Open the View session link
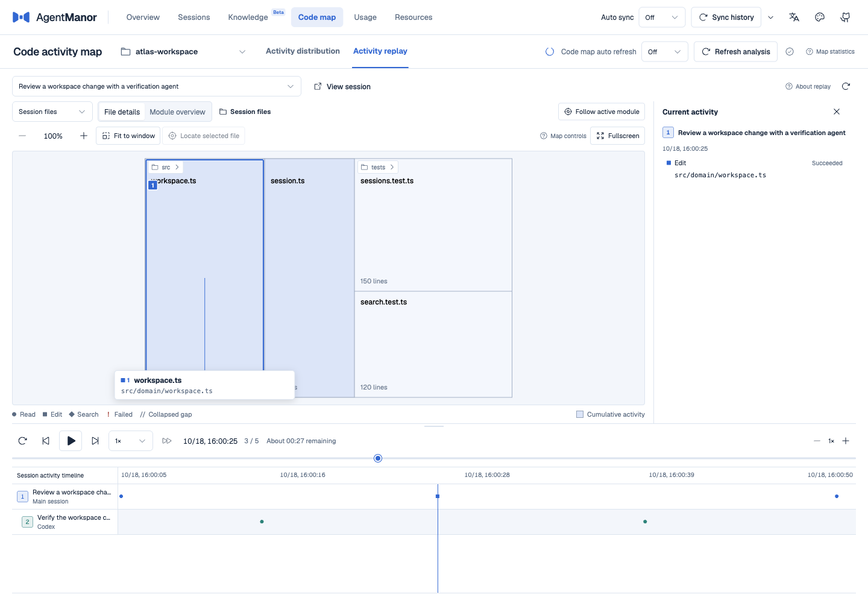The image size is (868, 603). [x=342, y=87]
